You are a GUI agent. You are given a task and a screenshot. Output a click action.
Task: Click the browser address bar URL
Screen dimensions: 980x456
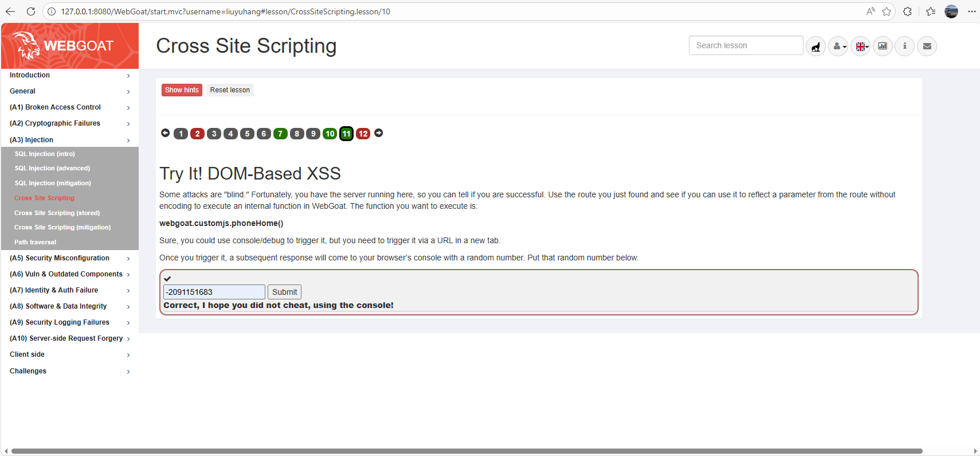[226, 11]
